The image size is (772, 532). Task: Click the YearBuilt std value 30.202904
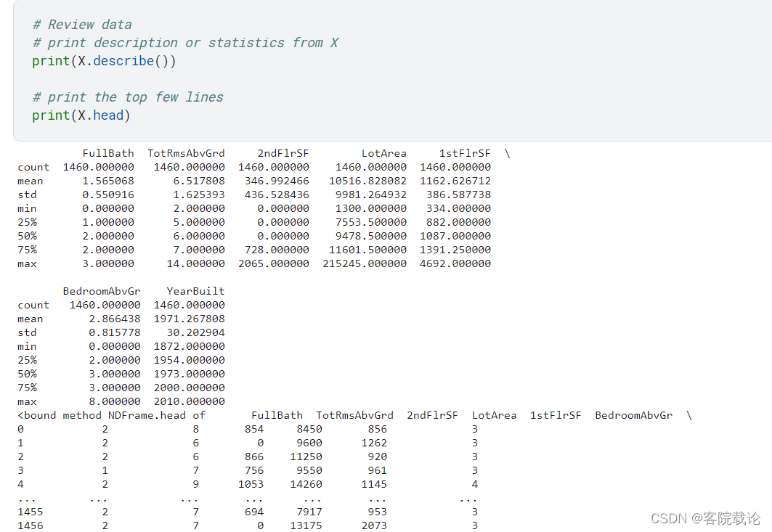pyautogui.click(x=196, y=332)
